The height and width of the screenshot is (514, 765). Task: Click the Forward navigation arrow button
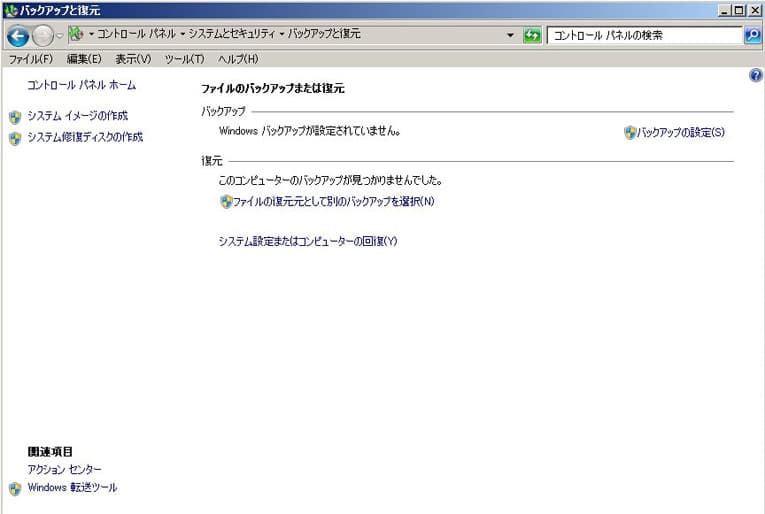(x=42, y=36)
